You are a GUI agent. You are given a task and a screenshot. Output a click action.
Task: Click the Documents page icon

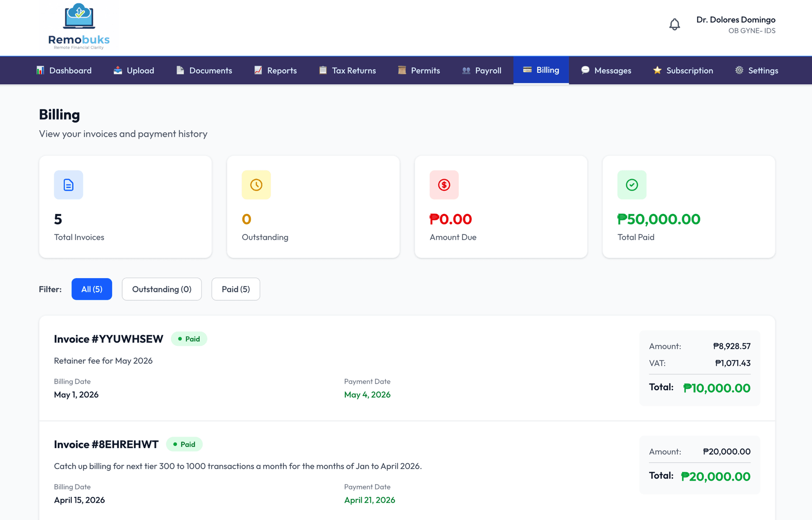tap(180, 70)
